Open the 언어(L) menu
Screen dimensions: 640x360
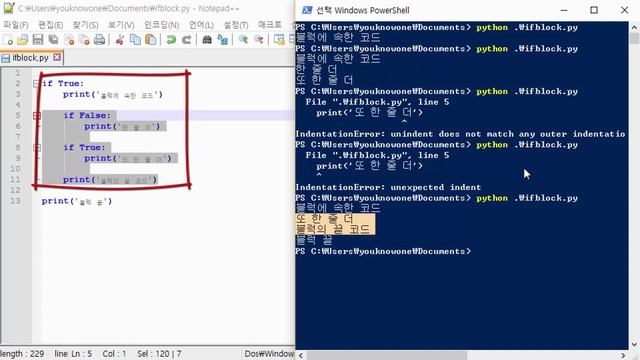click(x=201, y=25)
